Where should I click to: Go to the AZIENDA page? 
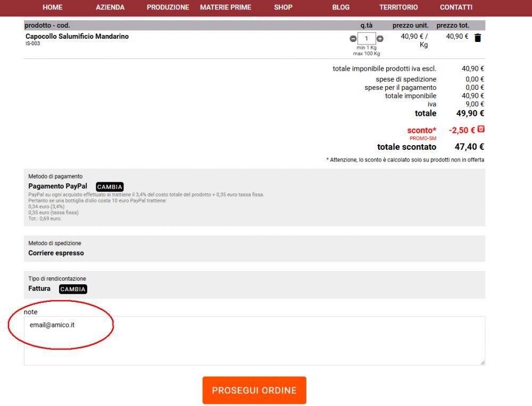coord(110,7)
